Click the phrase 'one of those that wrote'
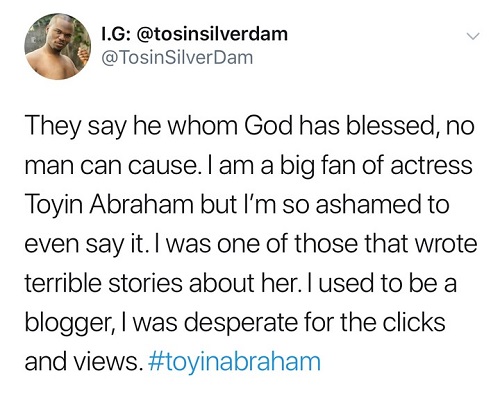Image resolution: width=500 pixels, height=418 pixels. point(347,244)
